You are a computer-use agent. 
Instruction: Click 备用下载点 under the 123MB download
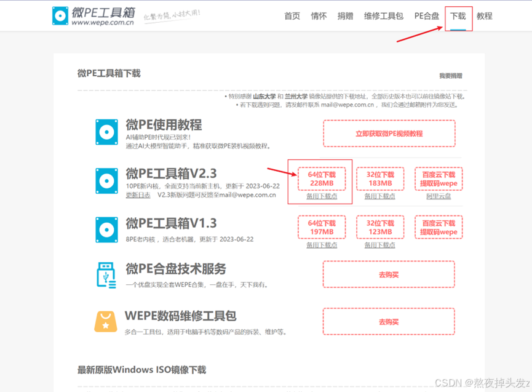[x=380, y=245]
